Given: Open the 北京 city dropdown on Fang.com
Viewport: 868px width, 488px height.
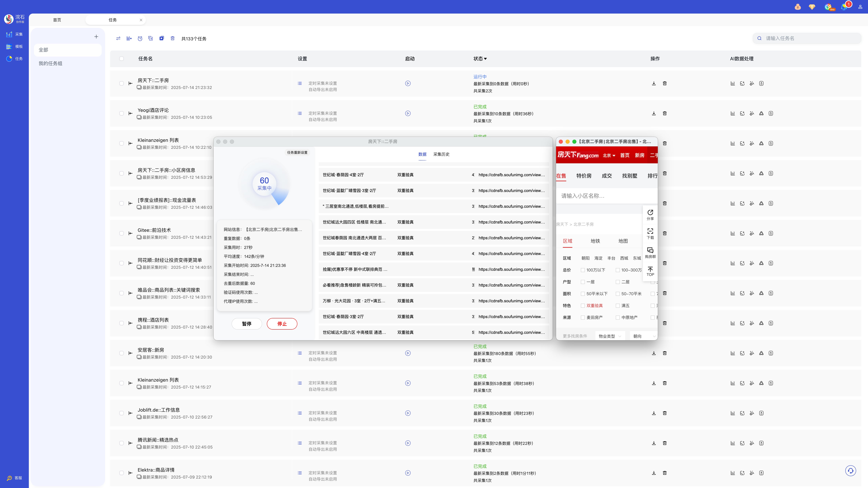Looking at the screenshot, I should pyautogui.click(x=609, y=155).
